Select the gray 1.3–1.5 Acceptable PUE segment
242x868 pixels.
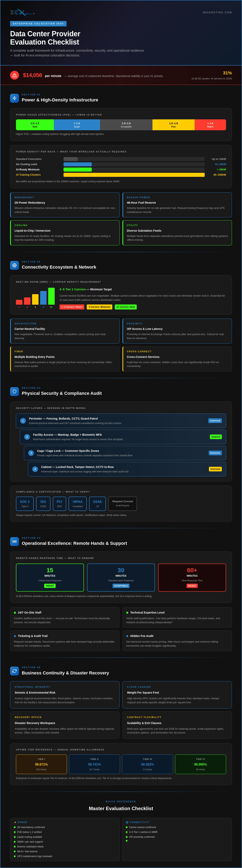point(126,125)
